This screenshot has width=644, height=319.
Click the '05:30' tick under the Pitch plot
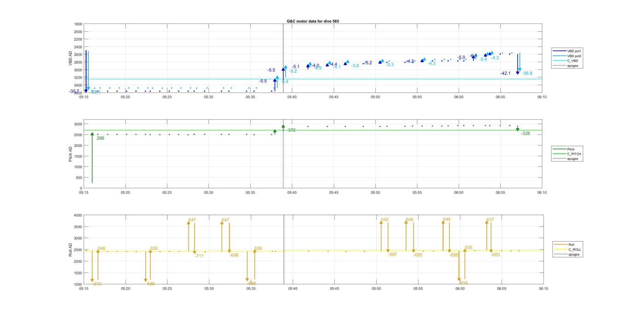(x=209, y=192)
